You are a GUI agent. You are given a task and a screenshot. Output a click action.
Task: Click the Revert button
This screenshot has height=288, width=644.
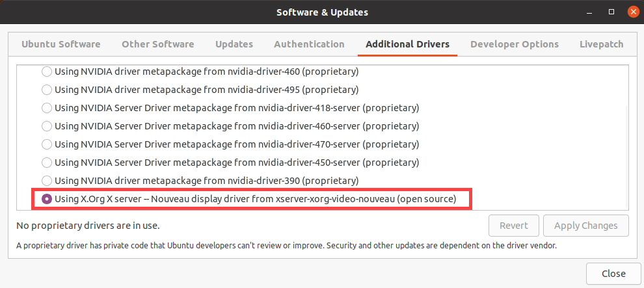tap(514, 226)
